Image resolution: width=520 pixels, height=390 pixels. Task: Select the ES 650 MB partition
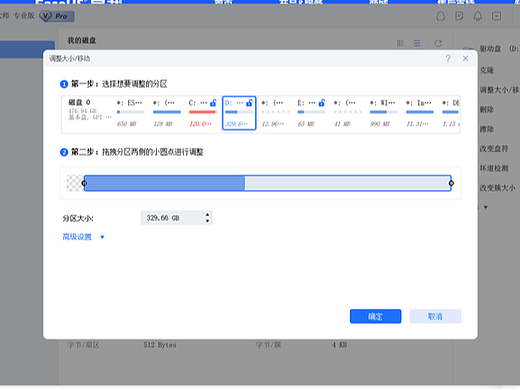pyautogui.click(x=131, y=113)
